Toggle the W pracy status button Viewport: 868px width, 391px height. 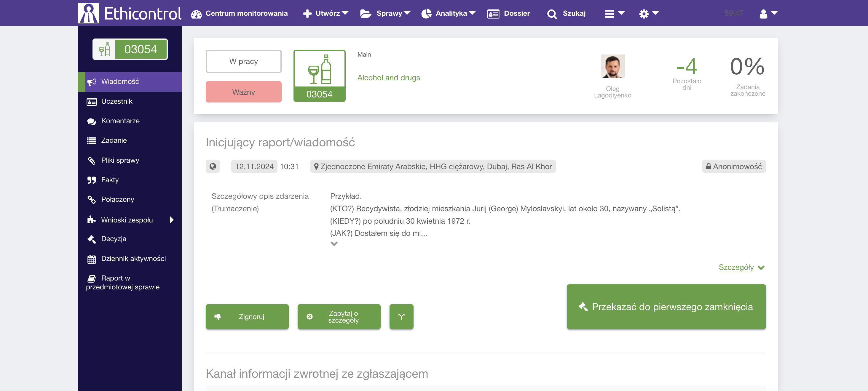pos(243,61)
